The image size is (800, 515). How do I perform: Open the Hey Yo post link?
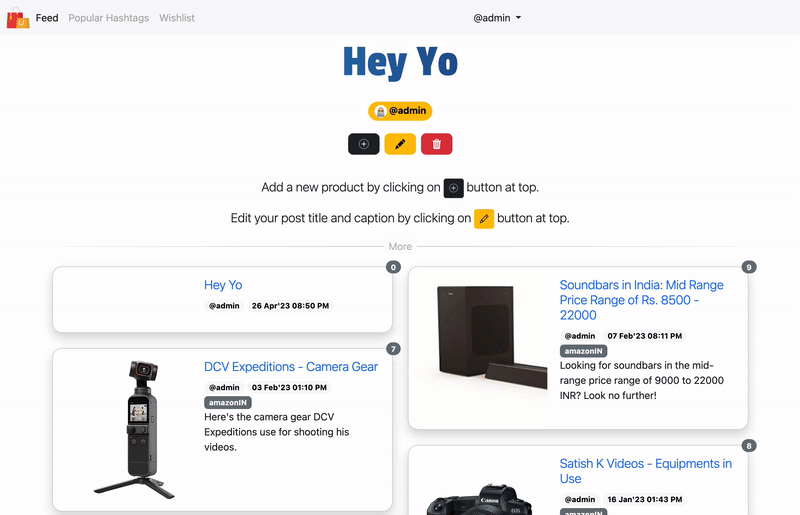coord(223,285)
